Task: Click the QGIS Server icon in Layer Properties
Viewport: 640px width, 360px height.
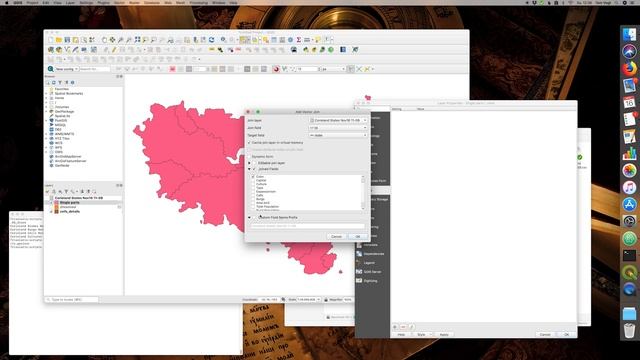Action: (359, 272)
